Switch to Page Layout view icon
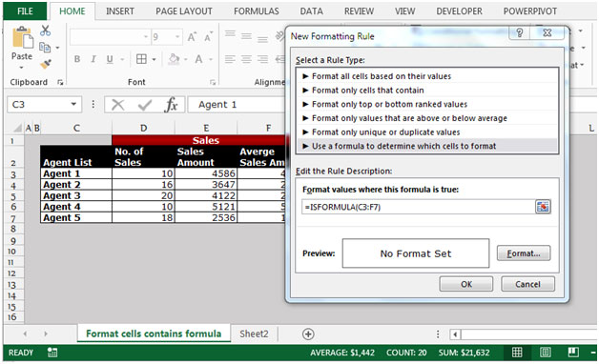The width and height of the screenshot is (599, 364). pos(546,353)
